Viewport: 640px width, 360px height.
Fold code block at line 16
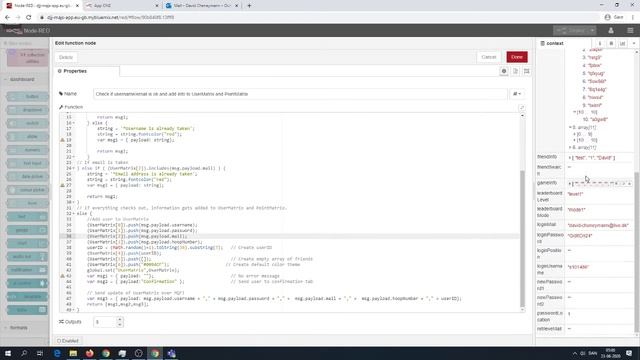(x=73, y=123)
